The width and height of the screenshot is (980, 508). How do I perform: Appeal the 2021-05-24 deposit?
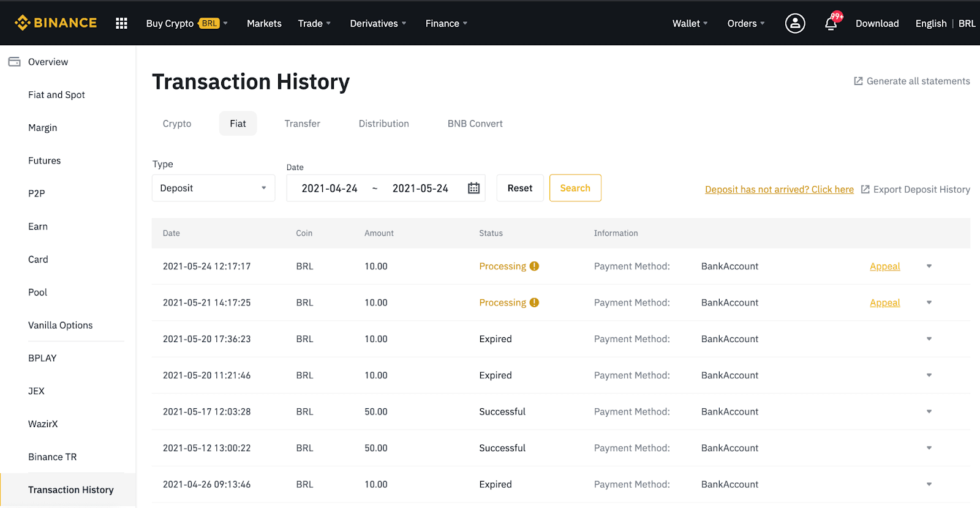884,266
